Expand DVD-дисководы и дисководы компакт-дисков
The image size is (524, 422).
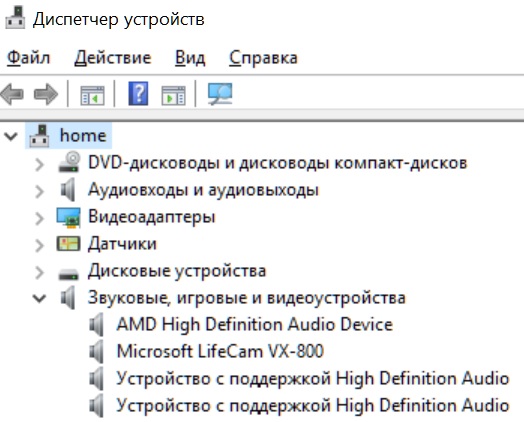point(39,164)
